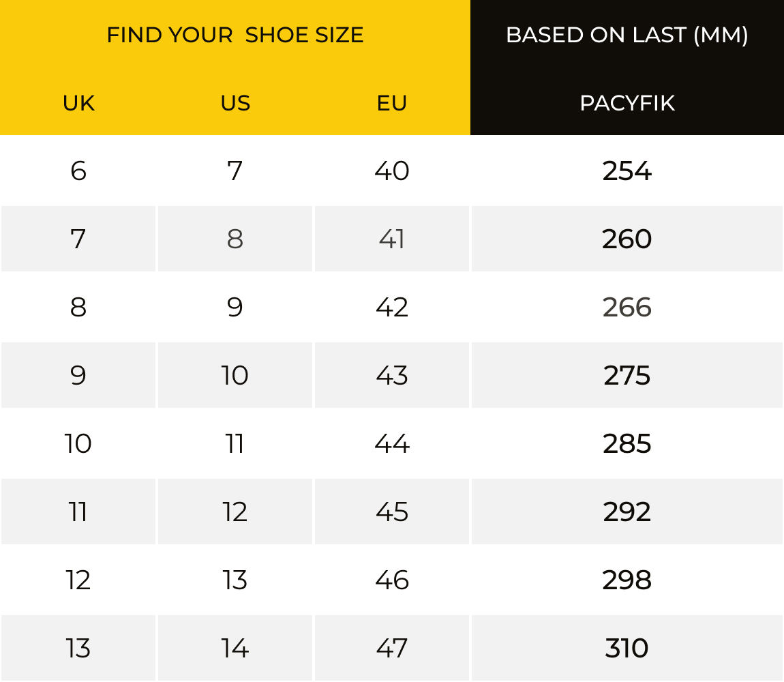Viewport: 784px width, 682px height.
Task: Select the 254 last length value
Action: pyautogui.click(x=627, y=170)
